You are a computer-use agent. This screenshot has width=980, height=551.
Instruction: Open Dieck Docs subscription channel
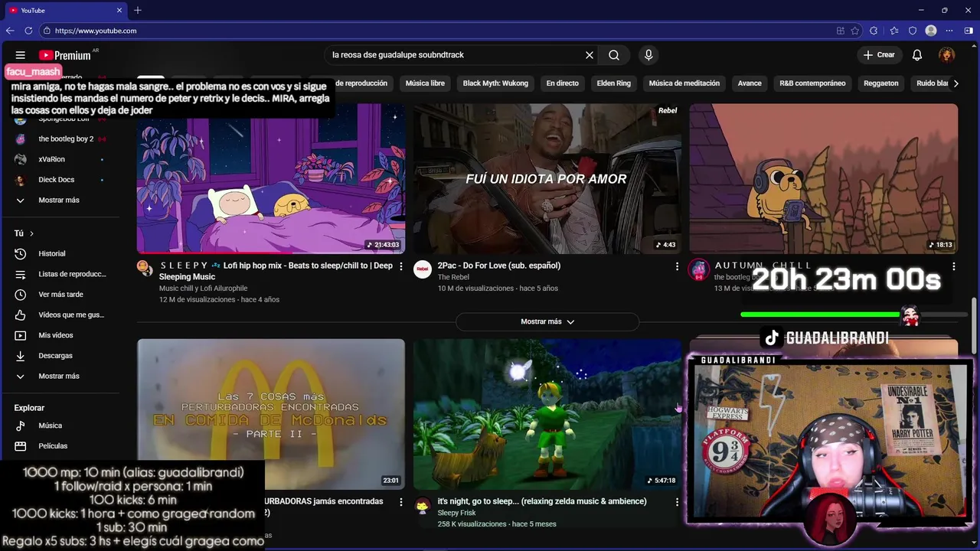(61, 180)
